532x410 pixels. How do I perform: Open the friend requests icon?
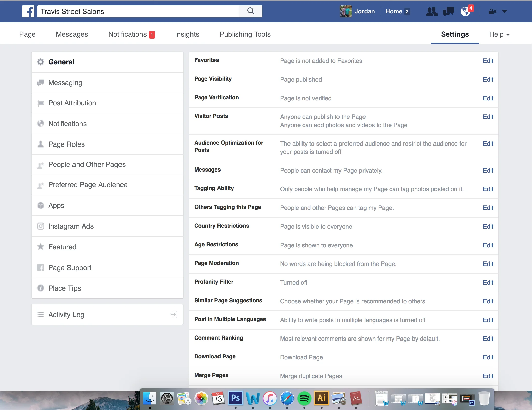431,12
